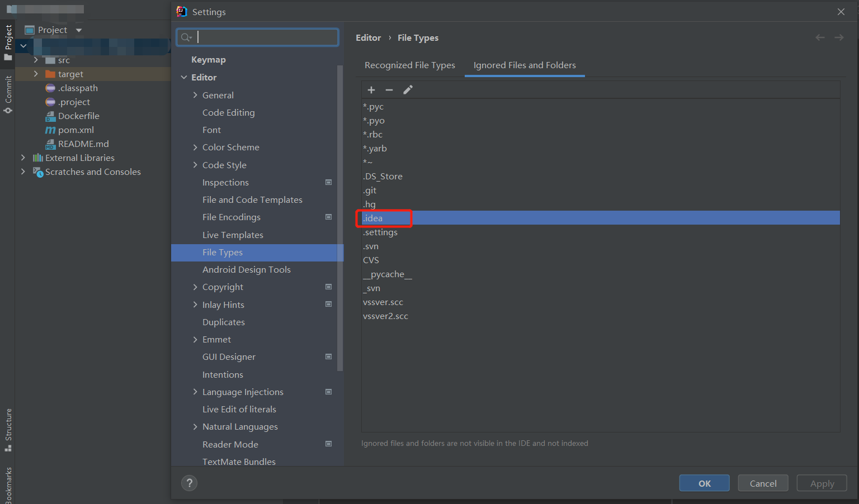Click OK to confirm settings

click(x=705, y=483)
